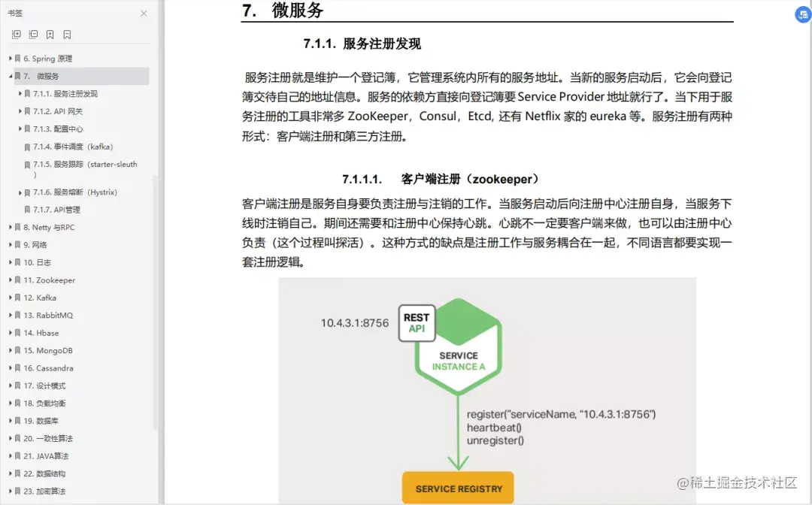812x505 pixels.
Task: Click the expand-all bookmarks icon
Action: [x=15, y=34]
